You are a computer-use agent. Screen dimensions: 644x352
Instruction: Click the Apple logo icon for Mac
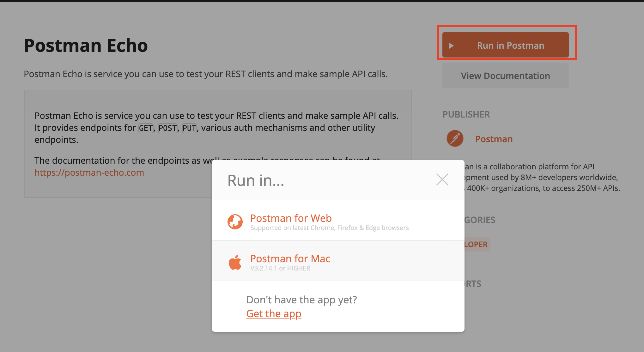tap(235, 262)
